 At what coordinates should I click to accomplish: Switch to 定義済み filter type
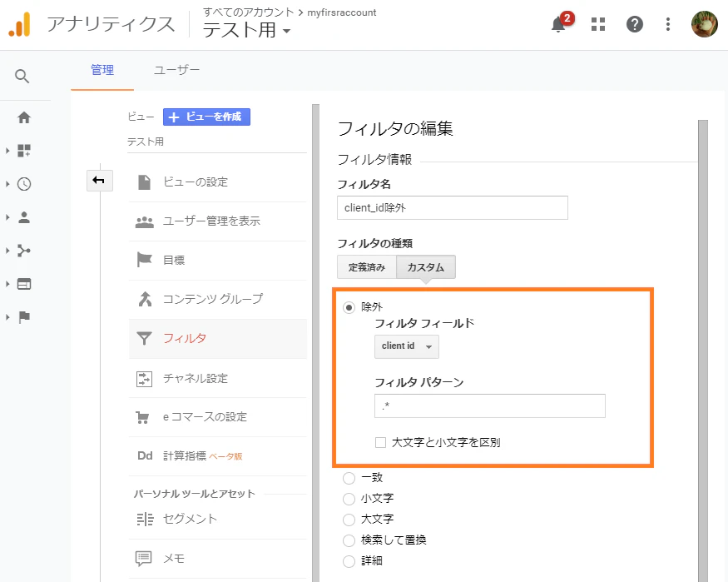(366, 267)
